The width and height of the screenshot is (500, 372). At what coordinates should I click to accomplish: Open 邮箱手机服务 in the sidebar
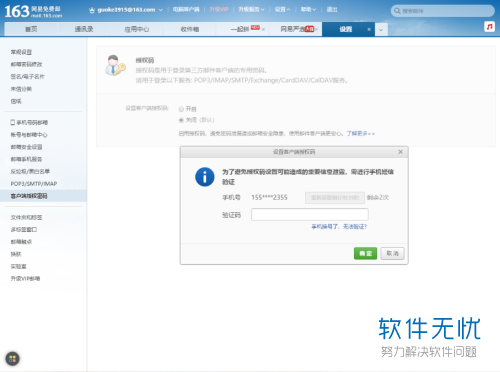click(27, 159)
